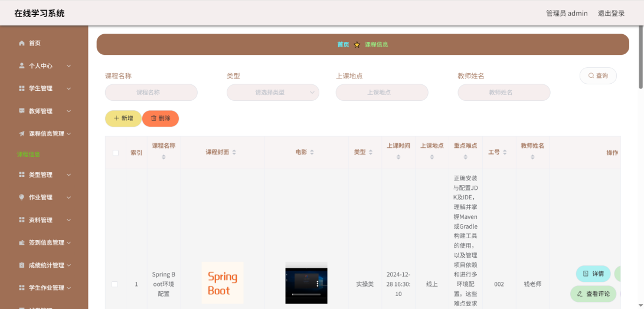The height and width of the screenshot is (309, 644).
Task: Sort table by 类型 column arrows
Action: [371, 153]
